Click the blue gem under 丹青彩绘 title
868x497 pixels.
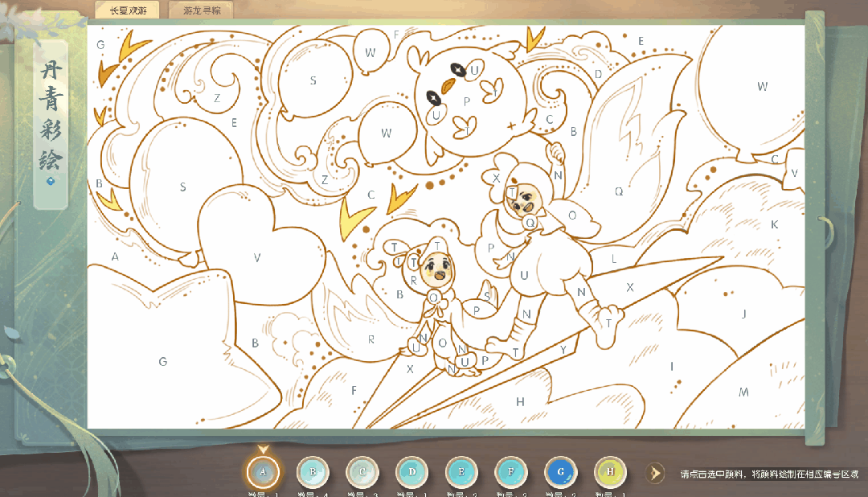(x=51, y=182)
